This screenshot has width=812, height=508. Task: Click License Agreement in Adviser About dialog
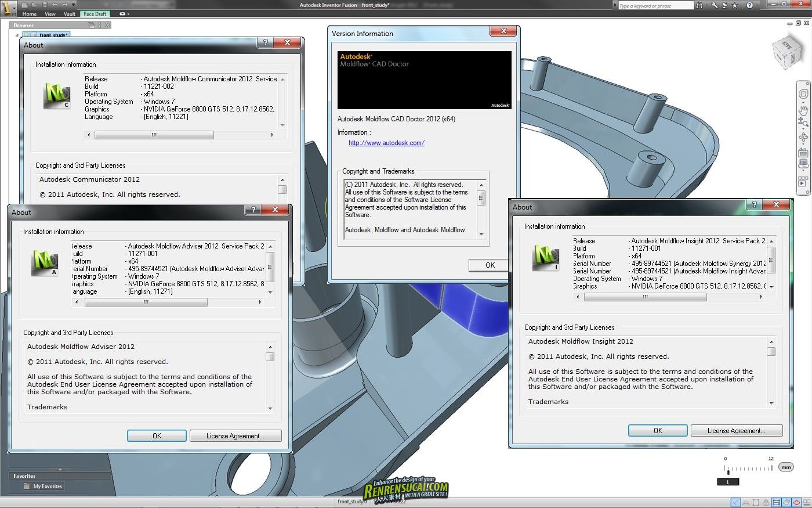click(235, 435)
